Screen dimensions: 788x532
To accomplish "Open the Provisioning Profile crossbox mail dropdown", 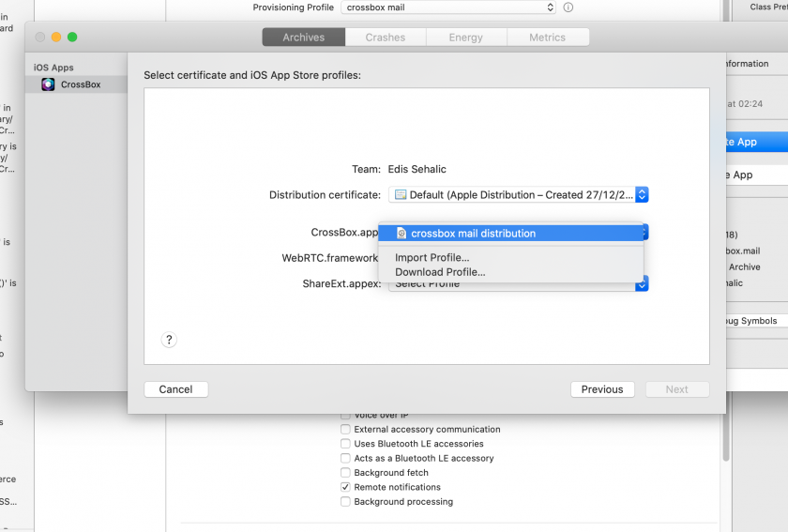I will [448, 8].
